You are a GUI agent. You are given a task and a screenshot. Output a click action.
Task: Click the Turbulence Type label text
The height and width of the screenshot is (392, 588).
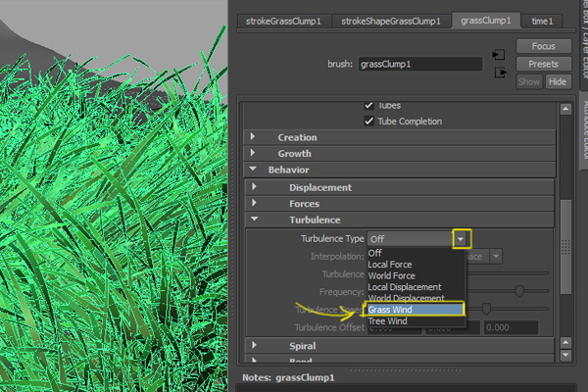click(332, 239)
